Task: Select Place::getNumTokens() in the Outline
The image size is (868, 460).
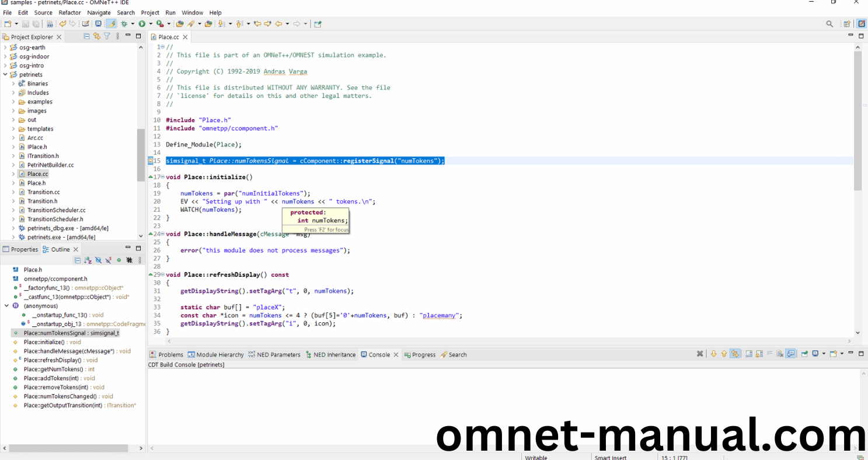Action: pos(53,369)
